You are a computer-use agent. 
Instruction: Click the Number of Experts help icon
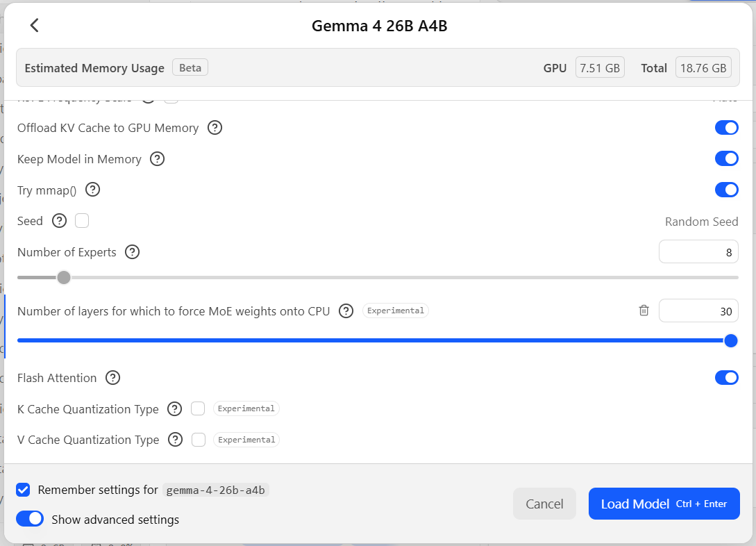[x=133, y=252]
